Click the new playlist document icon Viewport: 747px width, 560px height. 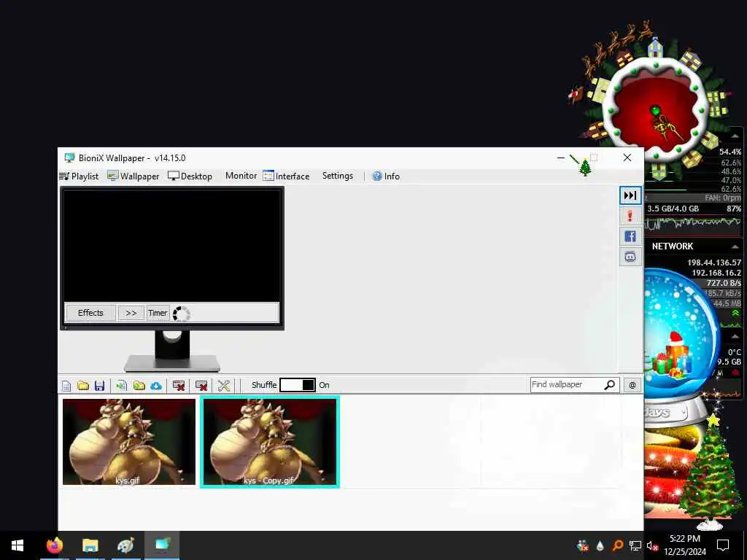[x=66, y=385]
